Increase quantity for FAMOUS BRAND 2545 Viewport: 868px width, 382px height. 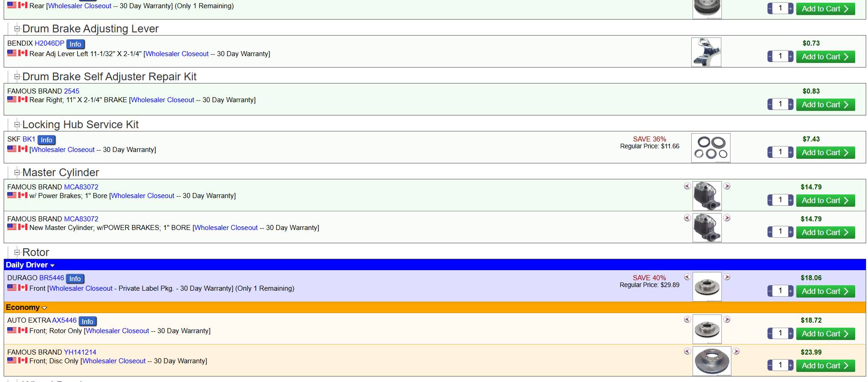791,105
